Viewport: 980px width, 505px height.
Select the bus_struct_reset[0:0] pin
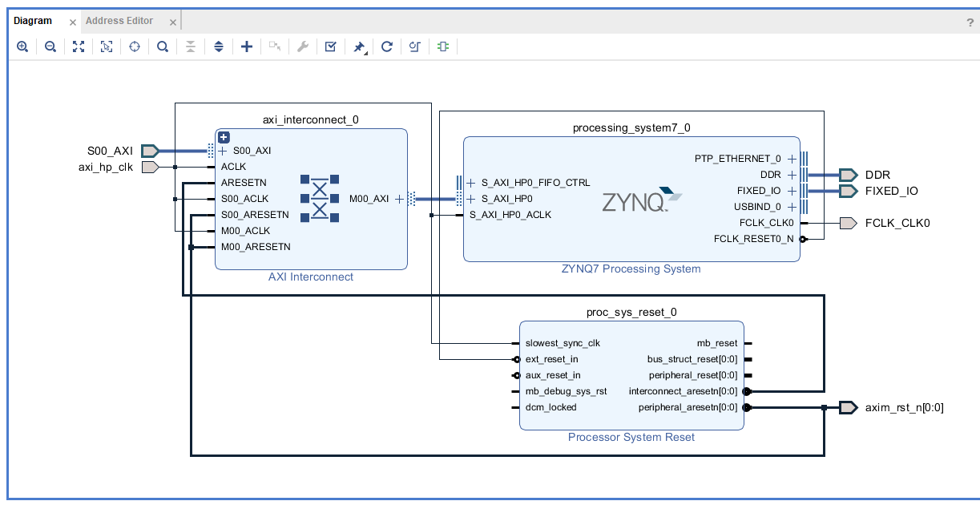(692, 359)
